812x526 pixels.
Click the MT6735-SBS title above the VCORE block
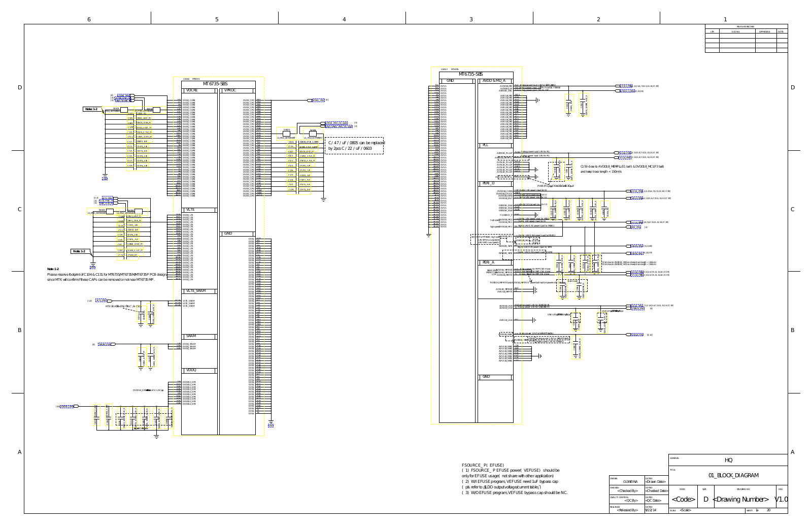point(216,84)
